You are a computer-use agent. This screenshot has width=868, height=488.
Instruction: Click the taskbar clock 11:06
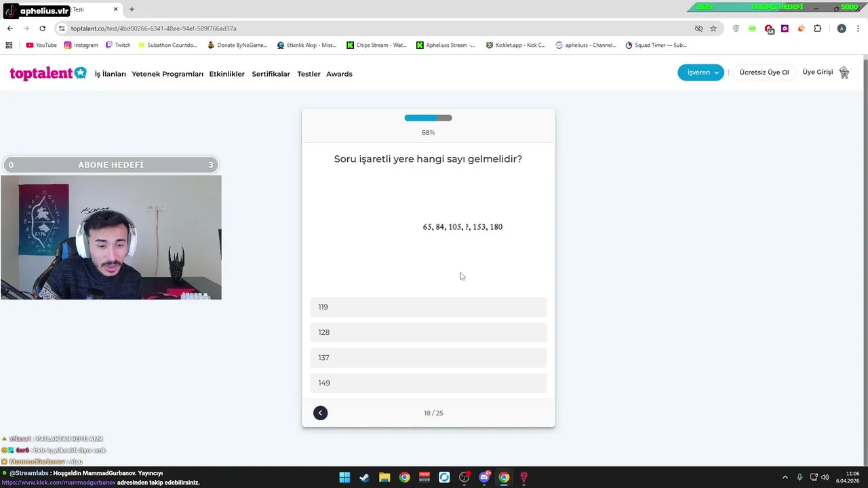click(x=853, y=473)
